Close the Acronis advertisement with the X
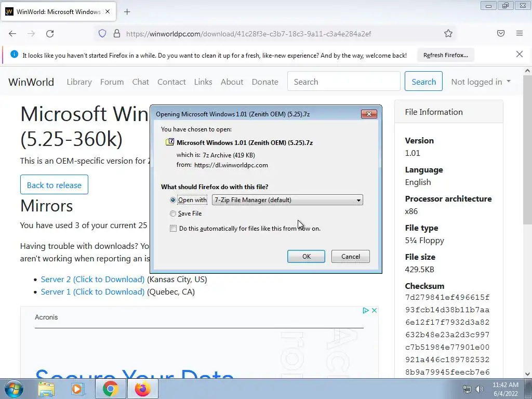Image resolution: width=532 pixels, height=399 pixels. (374, 311)
